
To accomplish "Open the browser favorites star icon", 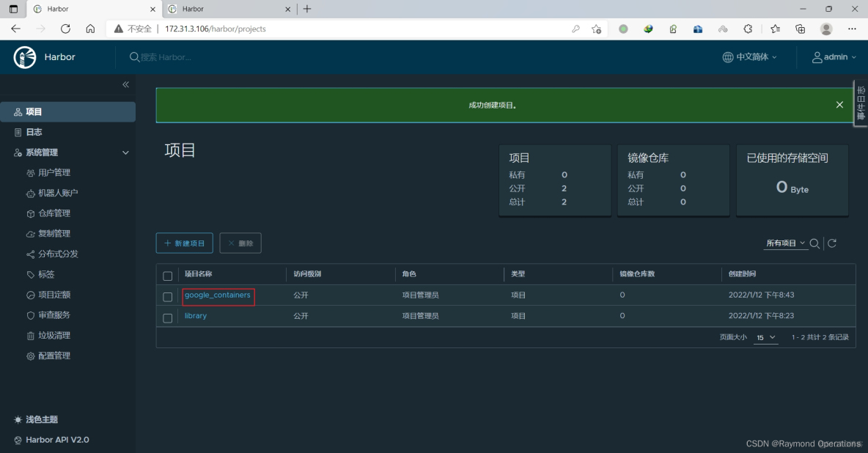I will [775, 29].
